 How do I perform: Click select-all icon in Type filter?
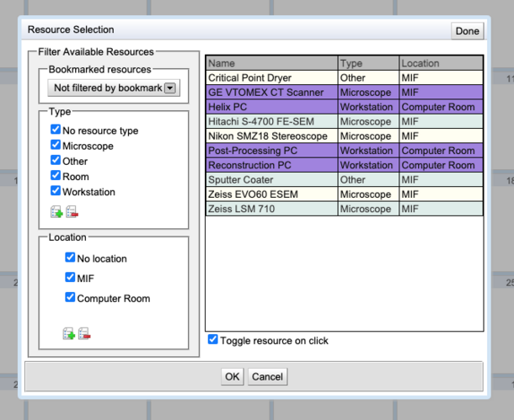click(x=56, y=212)
